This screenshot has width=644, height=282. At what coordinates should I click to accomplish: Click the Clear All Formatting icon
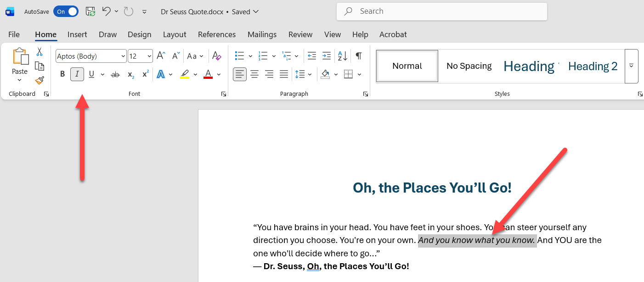tap(216, 56)
